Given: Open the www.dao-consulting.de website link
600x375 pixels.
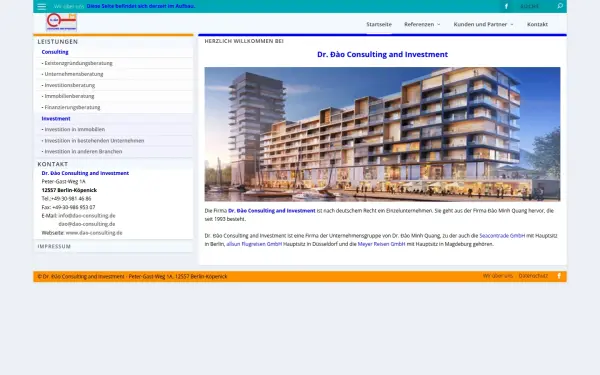Looking at the screenshot, I should pos(94,233).
